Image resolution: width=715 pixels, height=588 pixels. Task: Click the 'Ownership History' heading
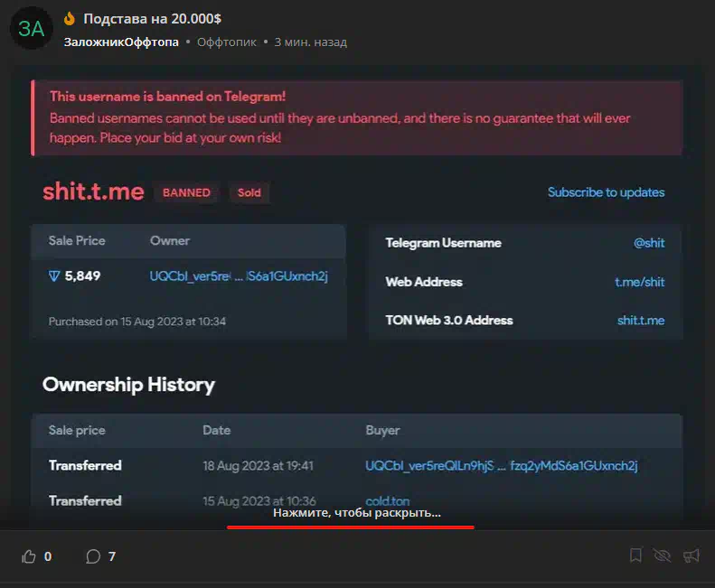(x=128, y=385)
